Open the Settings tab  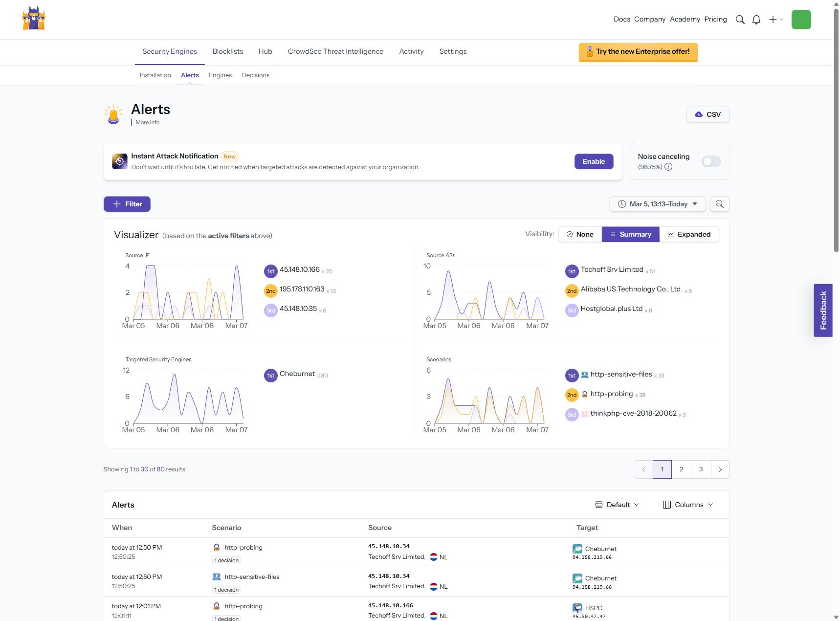(x=453, y=51)
